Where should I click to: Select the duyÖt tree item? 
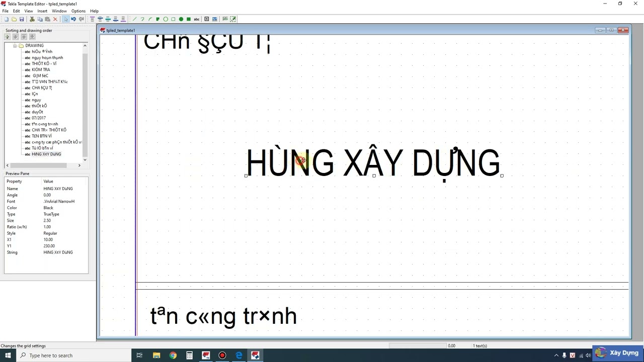pos(37,112)
